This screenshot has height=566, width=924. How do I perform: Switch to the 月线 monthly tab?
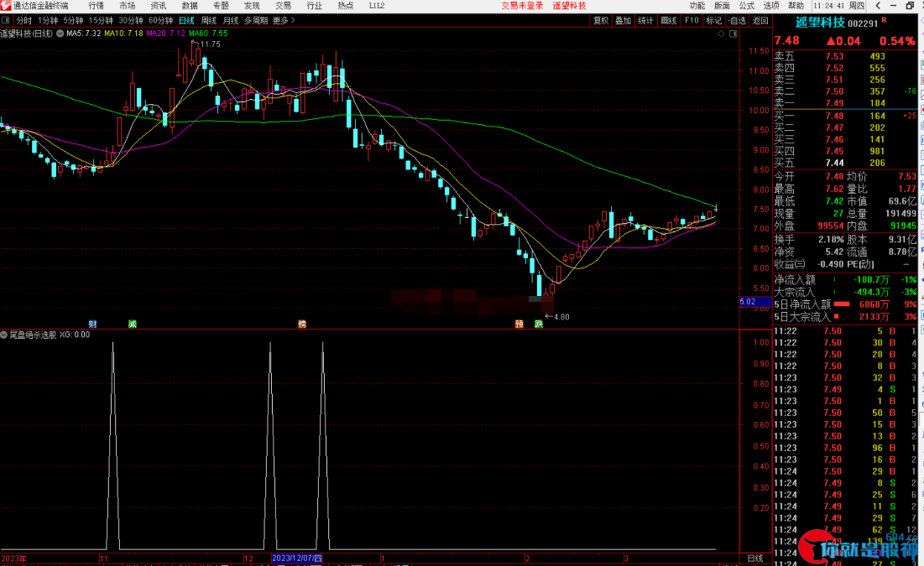[231, 21]
